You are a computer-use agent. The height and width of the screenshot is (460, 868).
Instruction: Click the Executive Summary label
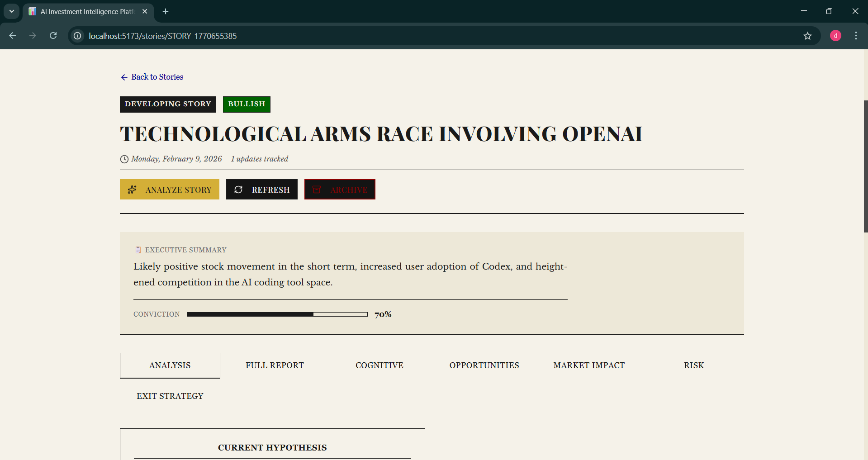pos(186,250)
